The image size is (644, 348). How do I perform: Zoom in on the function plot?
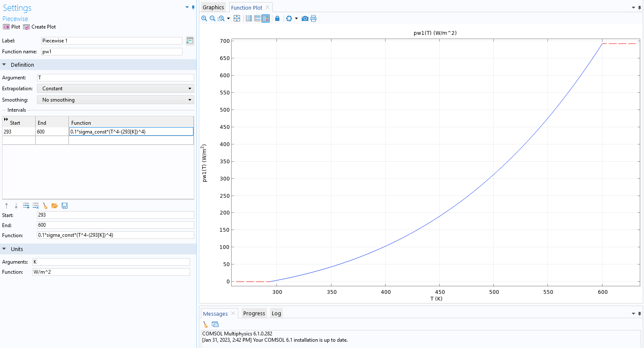204,18
